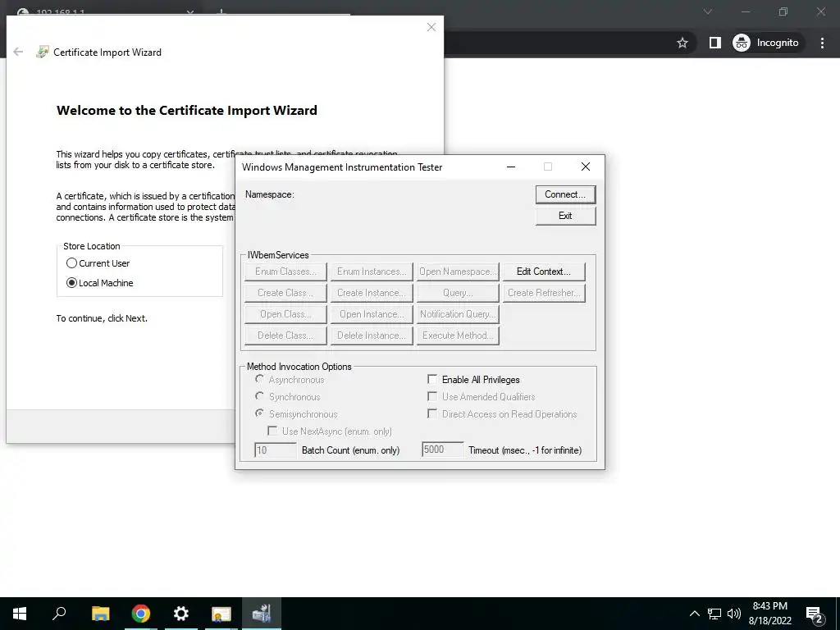Screen dimensions: 840x630
Task: Toggle Use Amended Qualifiers checkbox
Action: tap(432, 396)
